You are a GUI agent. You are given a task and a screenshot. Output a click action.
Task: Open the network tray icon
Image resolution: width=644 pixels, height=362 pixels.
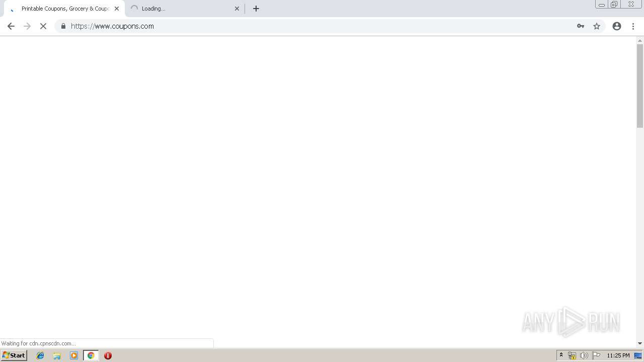(572, 355)
